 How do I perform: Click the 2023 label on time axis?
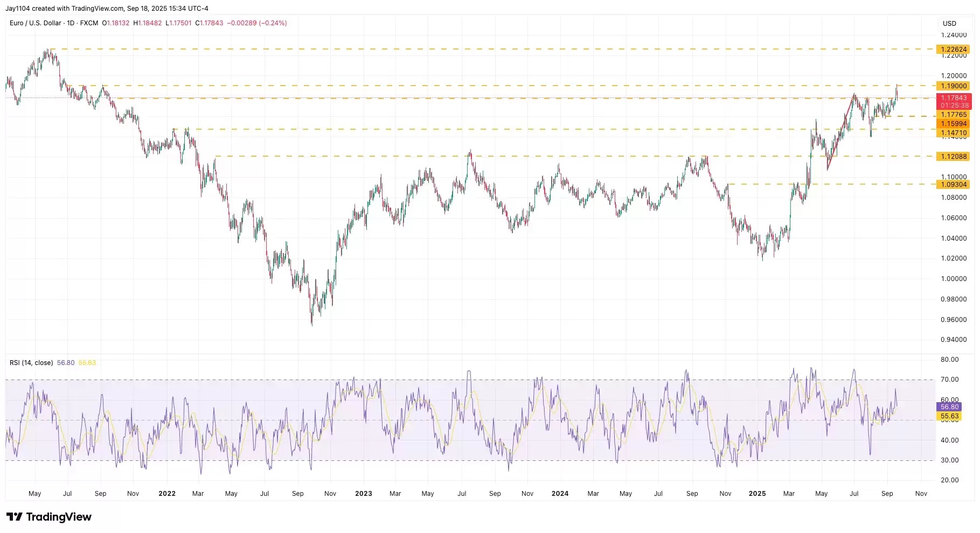(364, 494)
